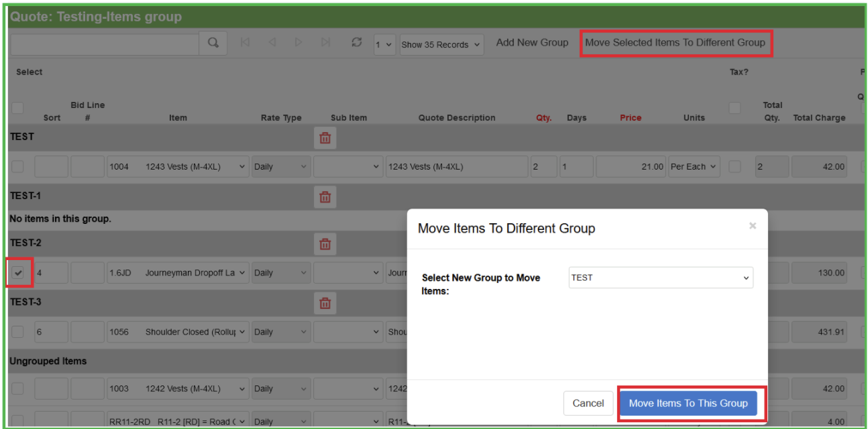Open item dropdown for 1242 Vests row
This screenshot has width=868, height=429.
tap(178, 388)
